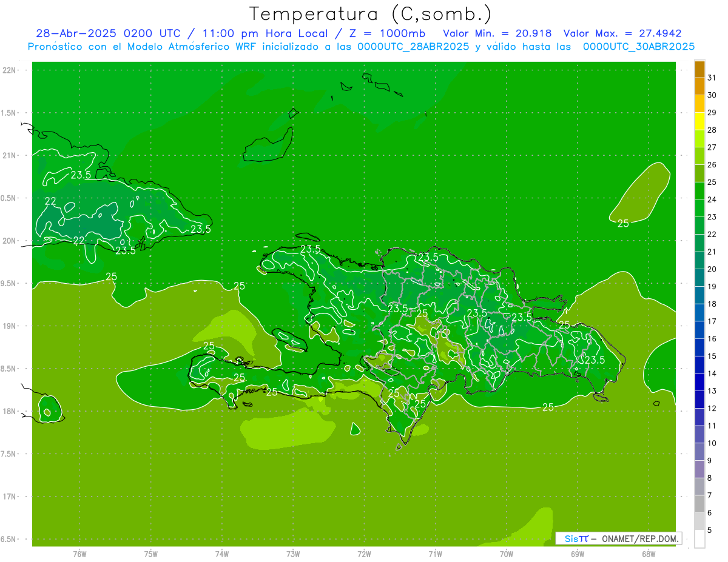Click the latitude axis label '19N'
This screenshot has width=728, height=562.
10,326
